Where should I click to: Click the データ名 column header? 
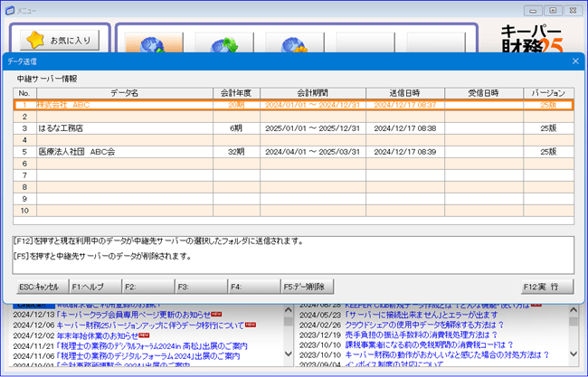click(125, 93)
